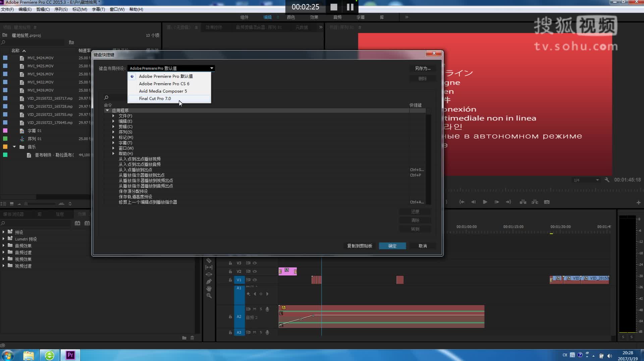Open the 字幕(T) menu in menu bar
644x361 pixels.
click(98, 9)
